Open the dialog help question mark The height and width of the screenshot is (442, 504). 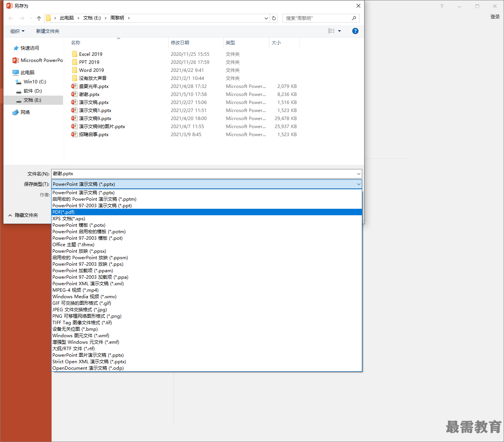355,31
